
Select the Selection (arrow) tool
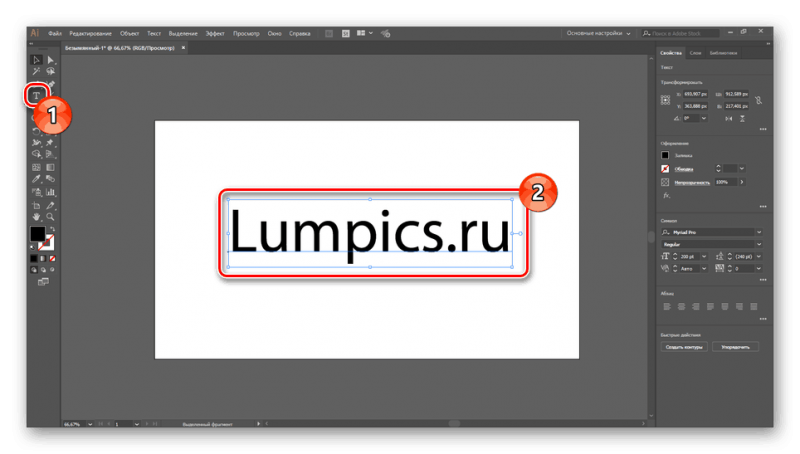point(36,60)
